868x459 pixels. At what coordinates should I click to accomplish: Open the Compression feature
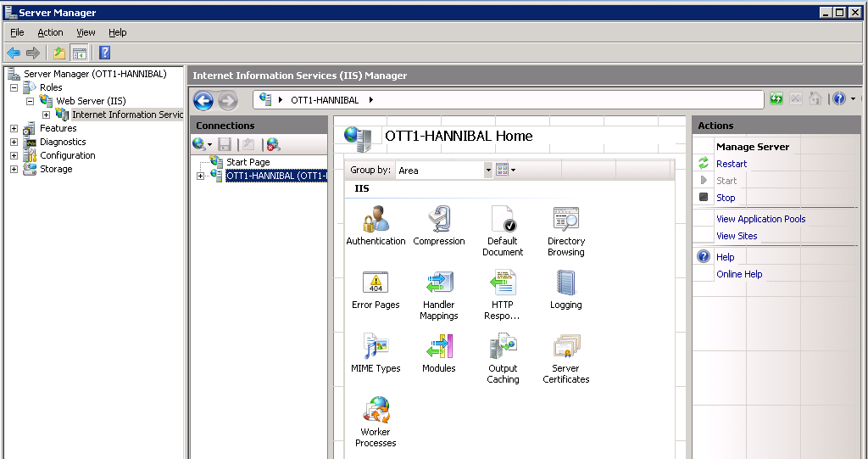(438, 221)
